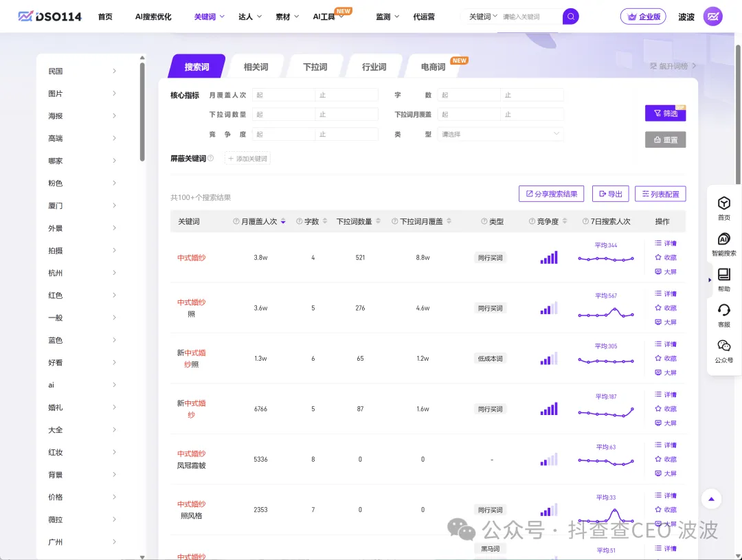Expand the 民国 category in left list
742x560 pixels.
(x=114, y=71)
